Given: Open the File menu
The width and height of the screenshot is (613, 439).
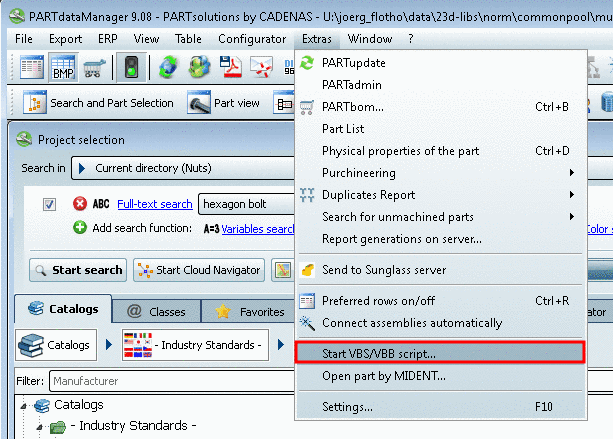Looking at the screenshot, I should pos(24,39).
